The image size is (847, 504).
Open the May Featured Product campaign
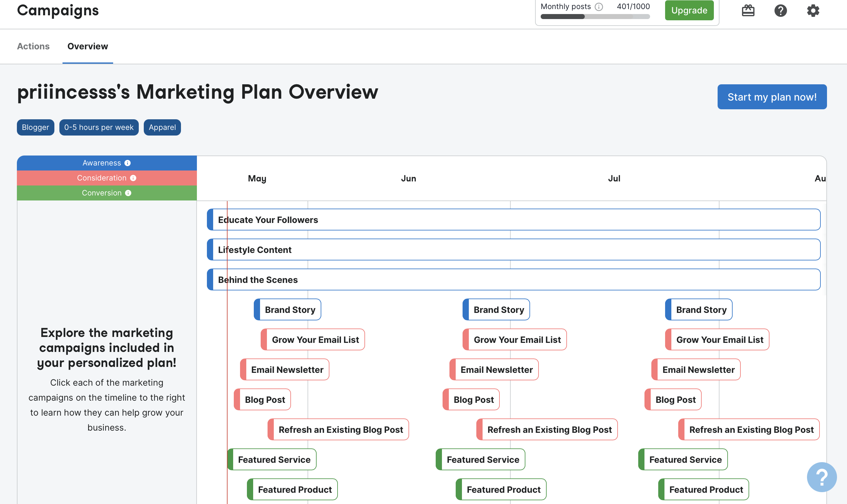point(292,489)
